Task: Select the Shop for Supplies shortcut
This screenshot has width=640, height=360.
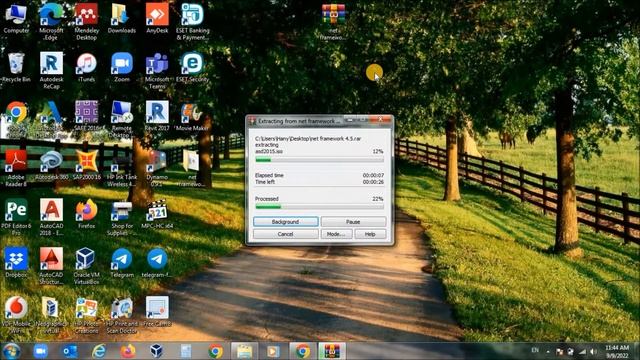Action: coord(122,217)
